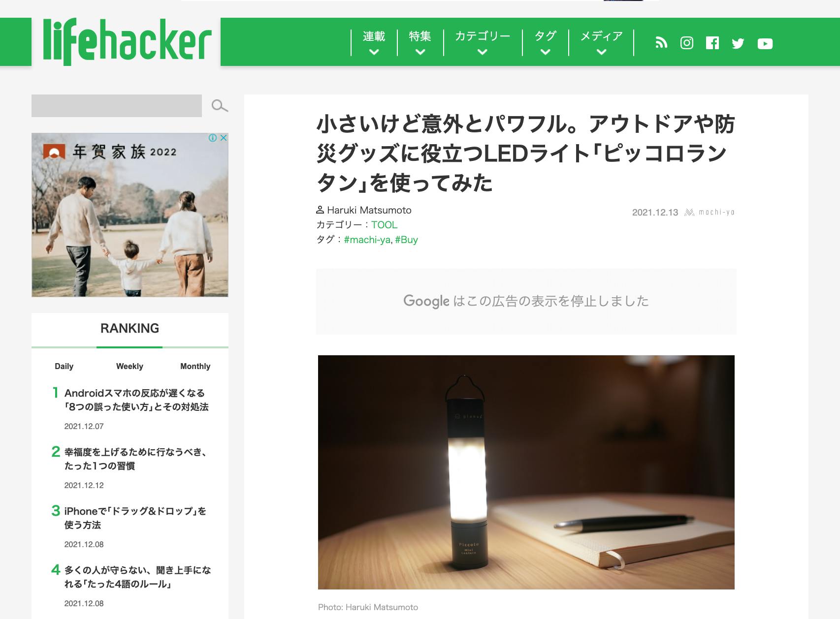Viewport: 840px width, 619px height.
Task: Click the ad info icon on banner
Action: (213, 138)
